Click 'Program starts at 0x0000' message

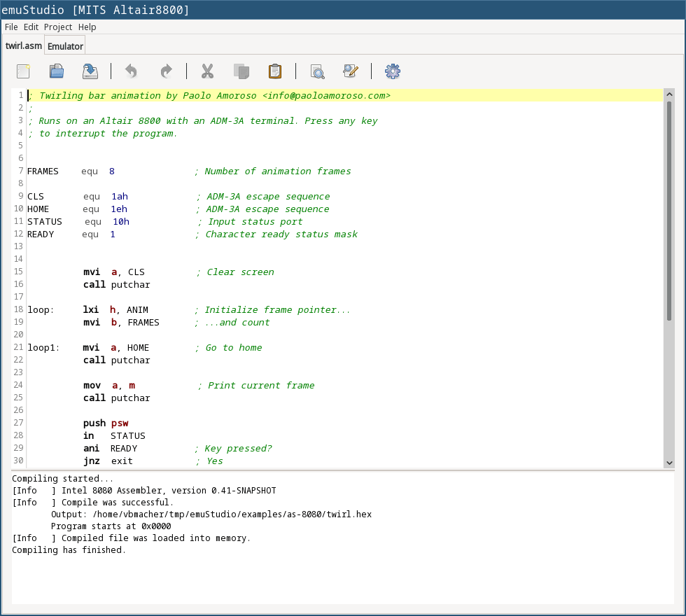click(x=111, y=526)
